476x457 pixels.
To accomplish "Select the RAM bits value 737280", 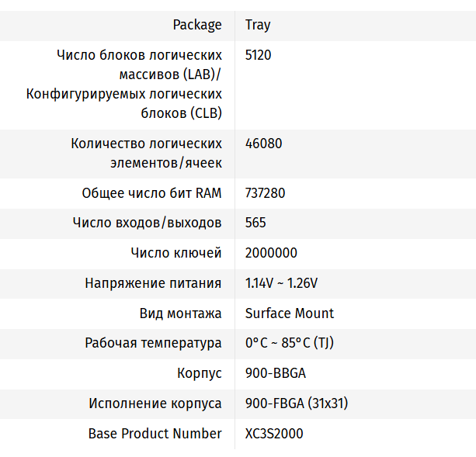I will coord(265,193).
